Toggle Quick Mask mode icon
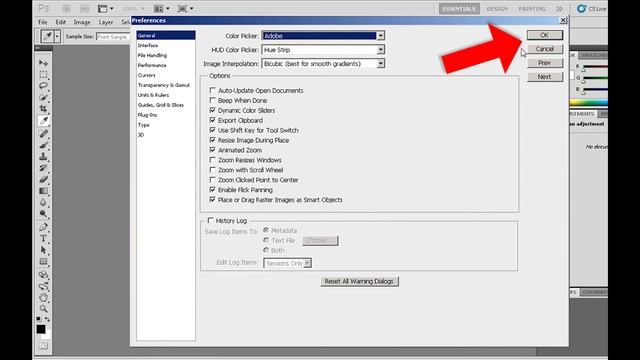This screenshot has width=640, height=360. (43, 346)
